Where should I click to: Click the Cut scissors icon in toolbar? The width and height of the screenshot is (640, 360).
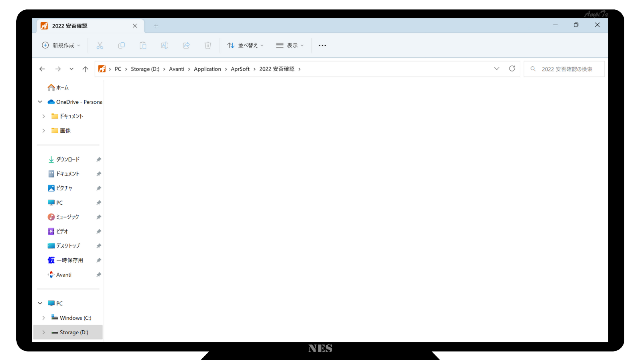click(x=100, y=45)
